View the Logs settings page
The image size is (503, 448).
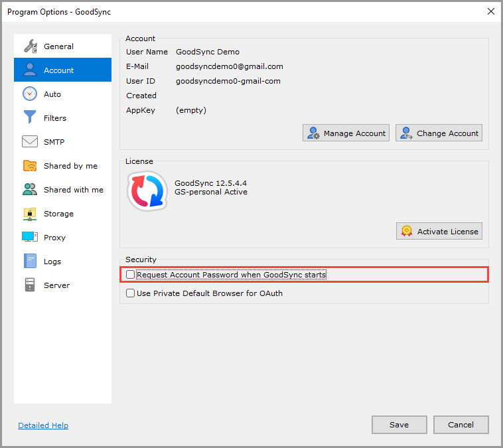(62, 261)
